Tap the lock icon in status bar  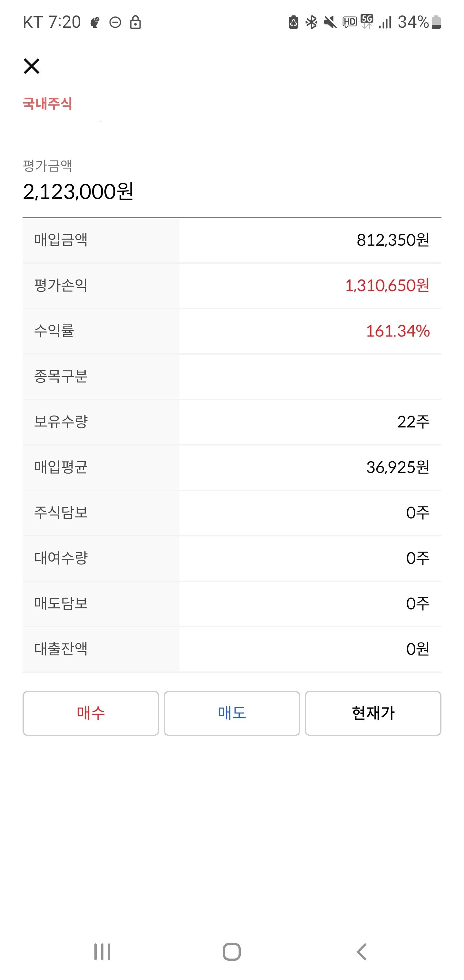click(135, 23)
